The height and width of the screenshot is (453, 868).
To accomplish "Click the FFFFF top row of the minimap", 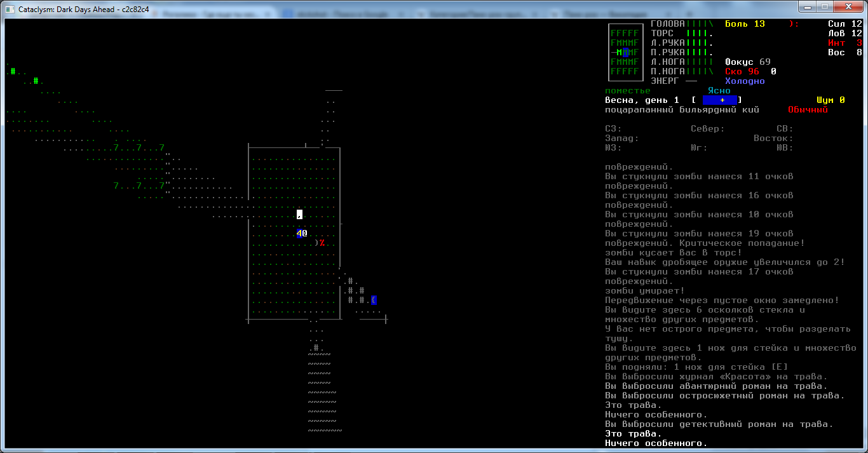I will tap(625, 33).
